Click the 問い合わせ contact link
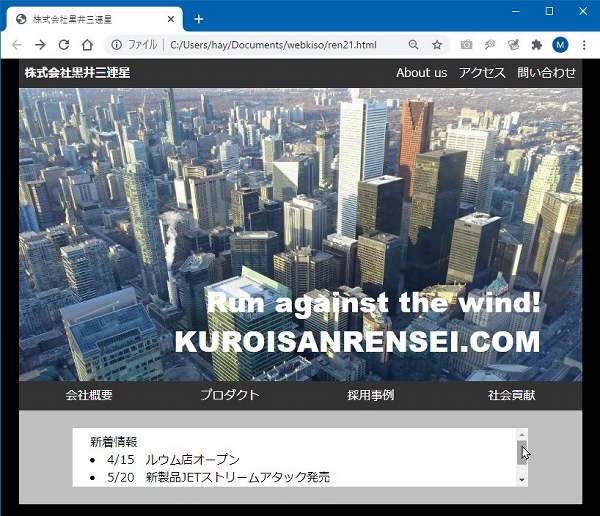Image resolution: width=600 pixels, height=516 pixels. [x=546, y=73]
